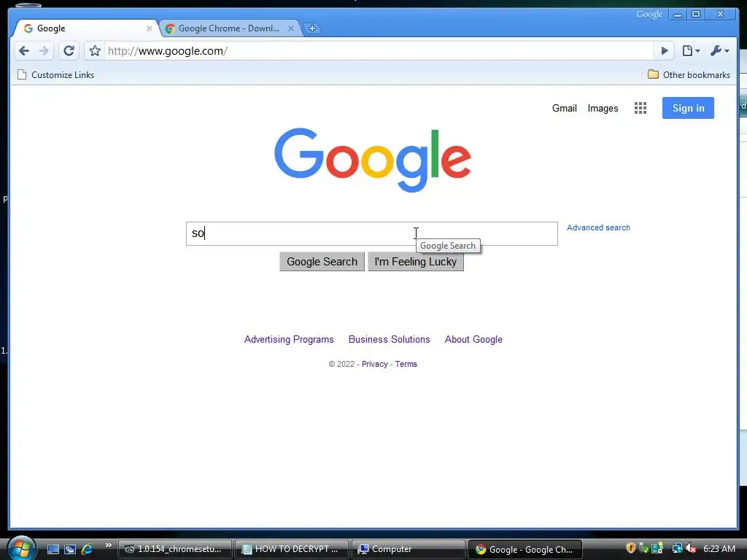
Task: Go back using the back arrow
Action: click(24, 50)
